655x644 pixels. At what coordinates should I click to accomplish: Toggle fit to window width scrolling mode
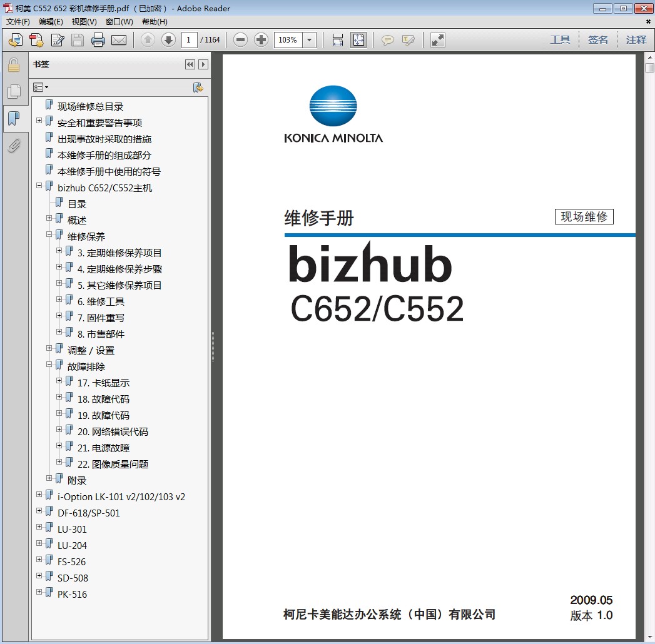click(x=338, y=41)
